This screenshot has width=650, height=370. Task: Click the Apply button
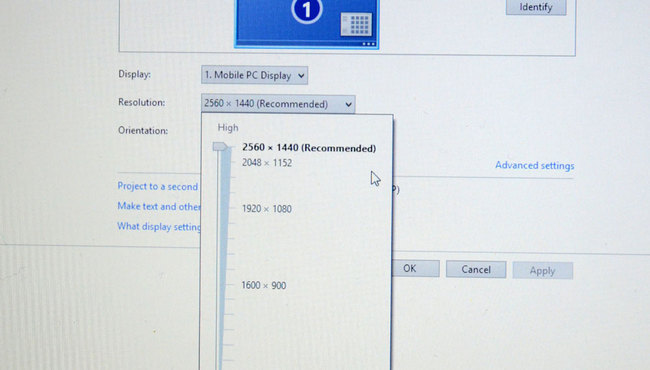point(543,271)
